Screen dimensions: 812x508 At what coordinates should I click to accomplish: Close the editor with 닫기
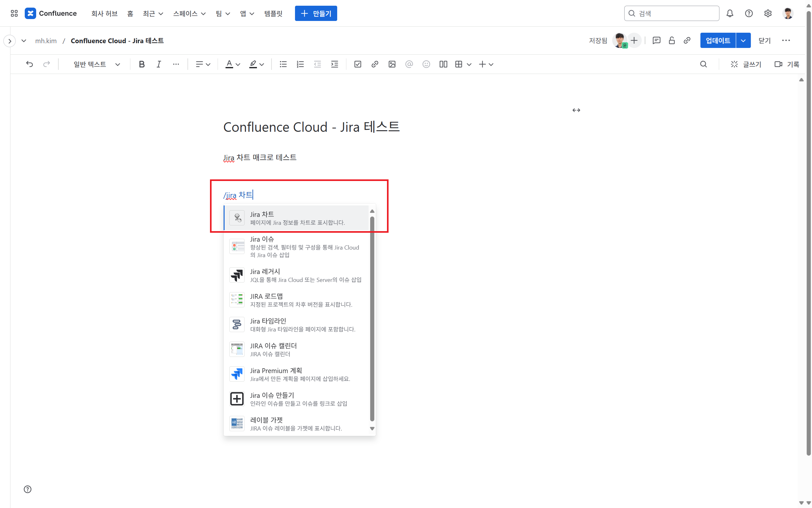(764, 41)
